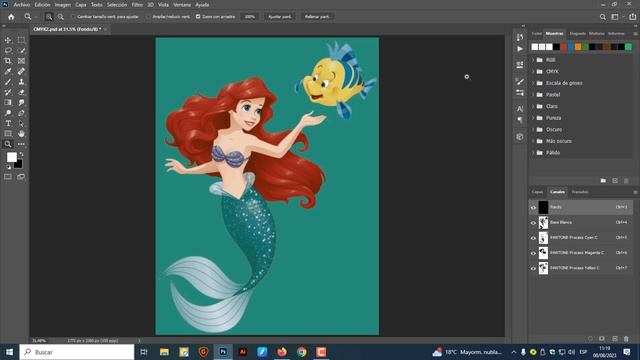Select the Gradient tool
640x360 pixels.
8,102
